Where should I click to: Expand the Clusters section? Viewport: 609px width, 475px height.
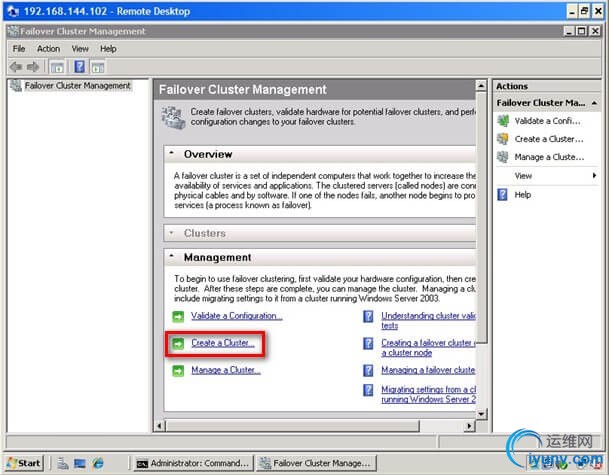click(171, 233)
